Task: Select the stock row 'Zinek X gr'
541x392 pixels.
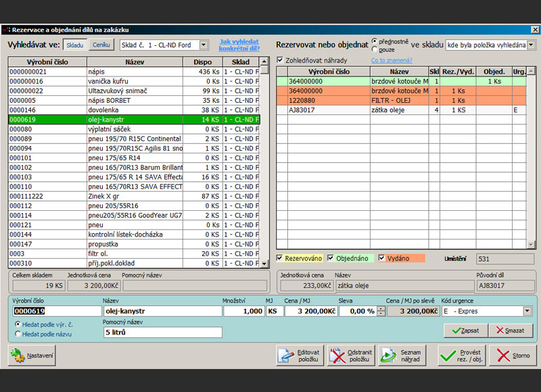Action: click(134, 196)
